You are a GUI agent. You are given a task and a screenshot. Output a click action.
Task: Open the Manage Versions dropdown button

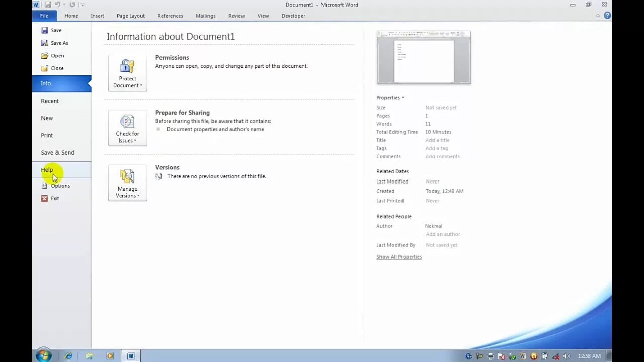(127, 183)
